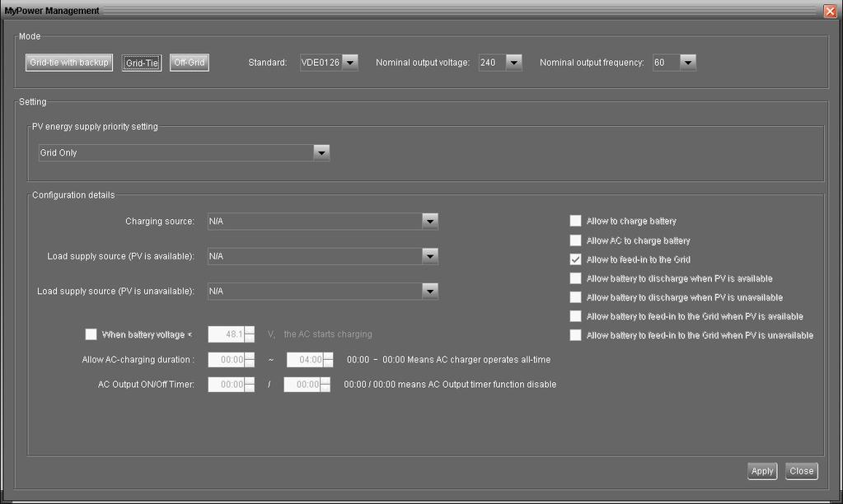Click the Close button
The width and height of the screenshot is (843, 504).
click(802, 471)
